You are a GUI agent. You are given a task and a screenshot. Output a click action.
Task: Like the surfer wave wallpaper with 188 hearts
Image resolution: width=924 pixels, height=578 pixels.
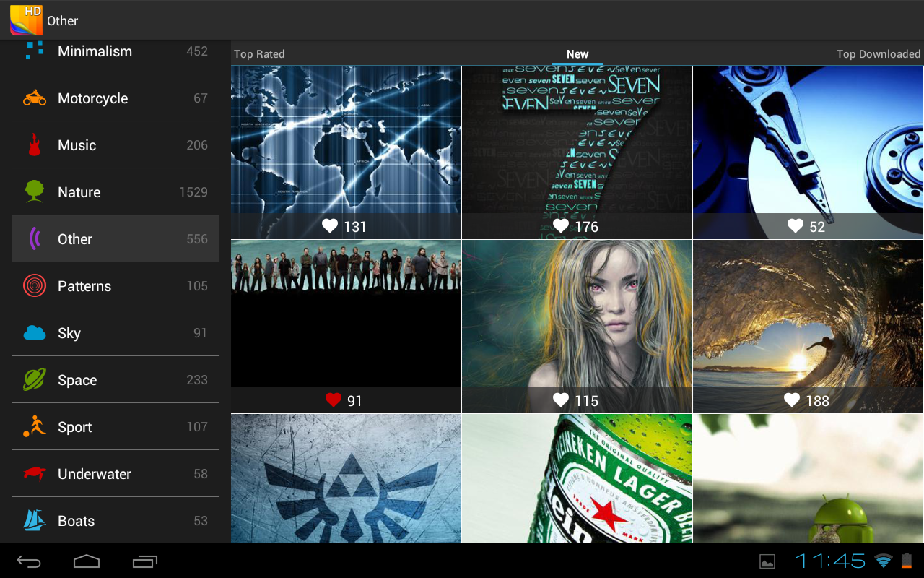tap(792, 400)
